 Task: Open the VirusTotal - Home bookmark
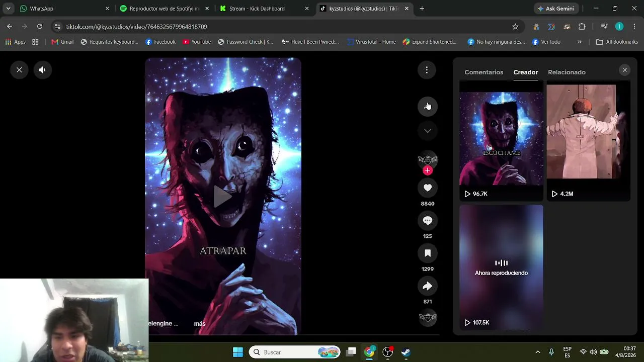pyautogui.click(x=371, y=42)
